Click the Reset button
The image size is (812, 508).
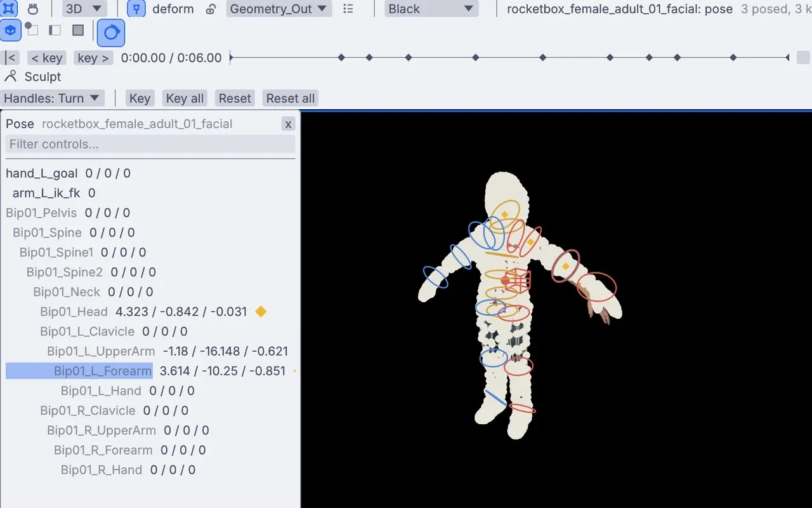235,98
